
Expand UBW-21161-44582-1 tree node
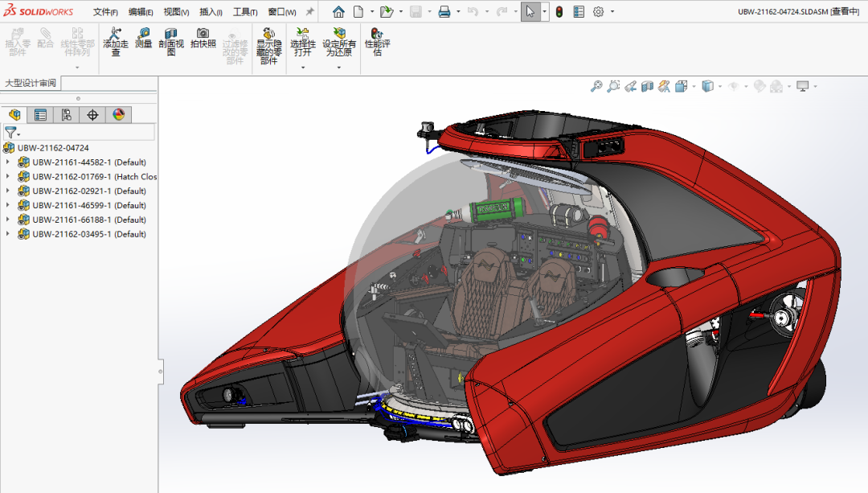(8, 162)
